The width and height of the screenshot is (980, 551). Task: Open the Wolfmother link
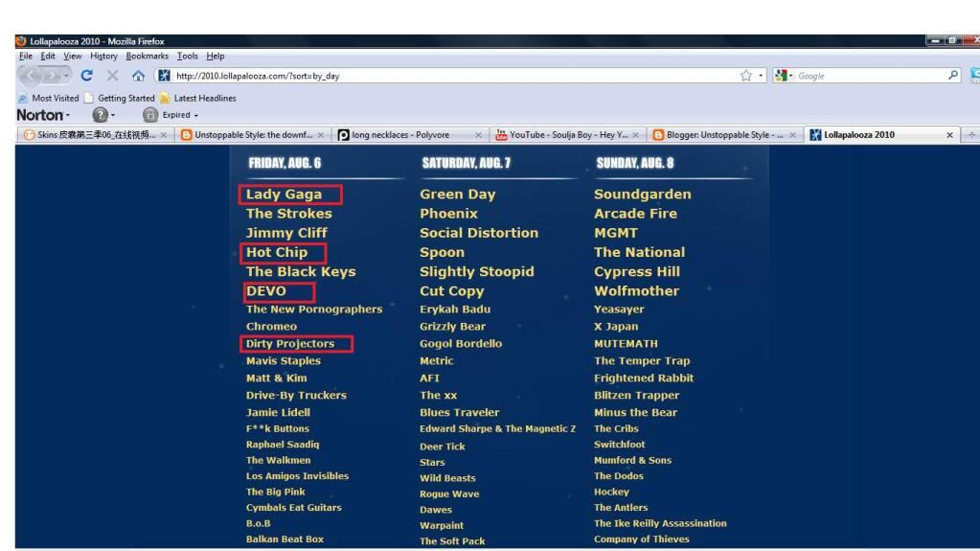tap(636, 291)
